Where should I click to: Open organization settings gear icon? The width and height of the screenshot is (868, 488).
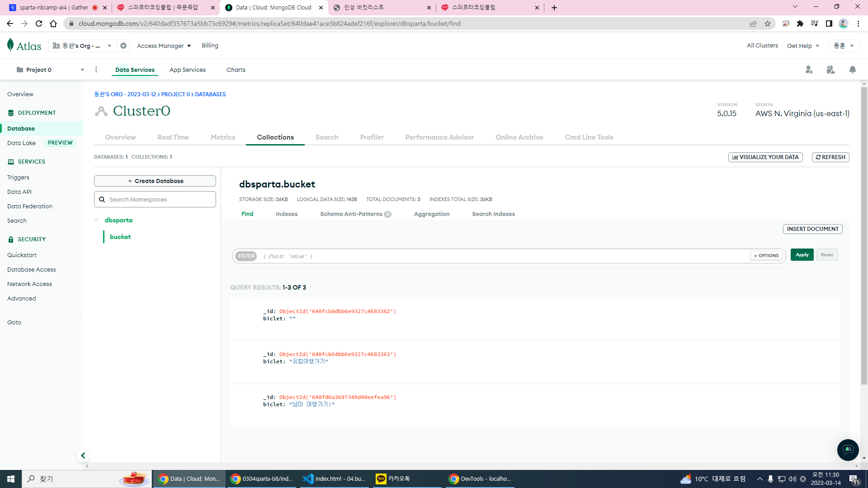pos(123,46)
